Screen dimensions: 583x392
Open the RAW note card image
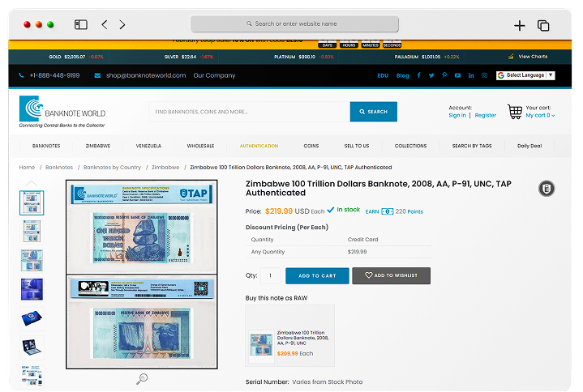tap(261, 344)
